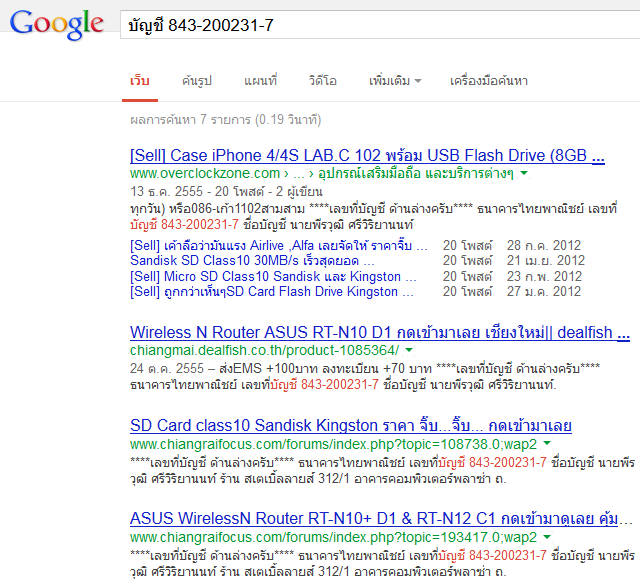Open เครื่องมือค้นหา search tools
Viewport: 640px width, 585px height.
(489, 80)
